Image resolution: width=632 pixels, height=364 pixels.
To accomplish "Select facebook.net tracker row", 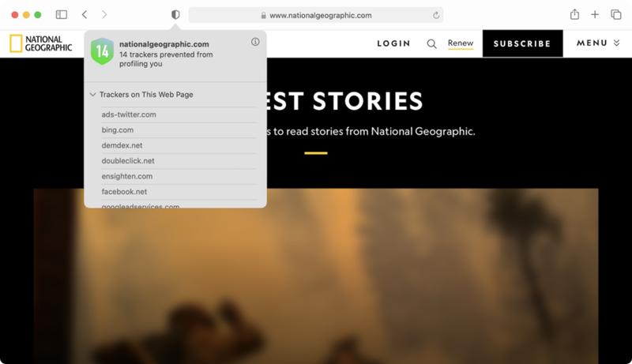I will click(179, 192).
